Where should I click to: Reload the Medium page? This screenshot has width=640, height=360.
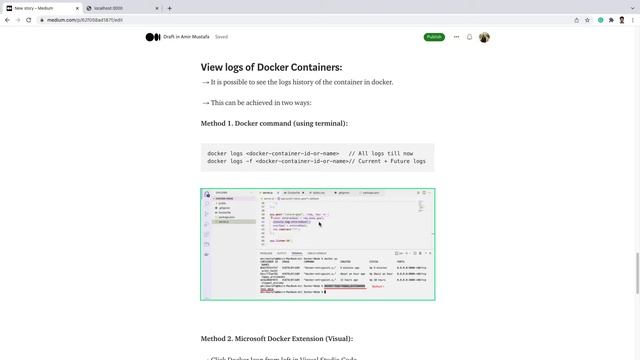click(29, 20)
